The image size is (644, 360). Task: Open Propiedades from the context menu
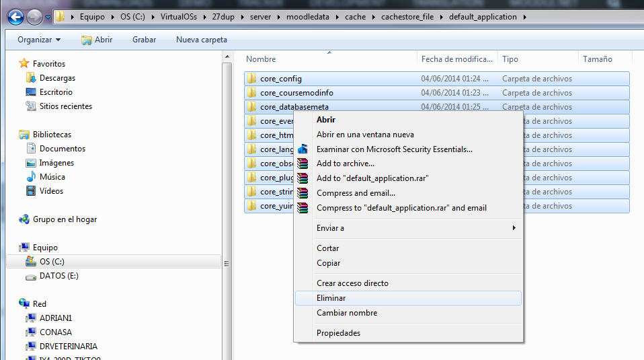(x=408, y=333)
